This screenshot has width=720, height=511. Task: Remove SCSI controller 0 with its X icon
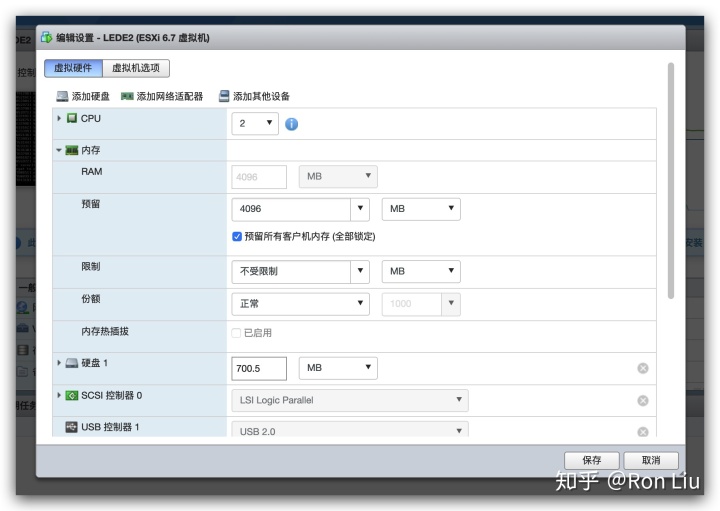[x=643, y=401]
